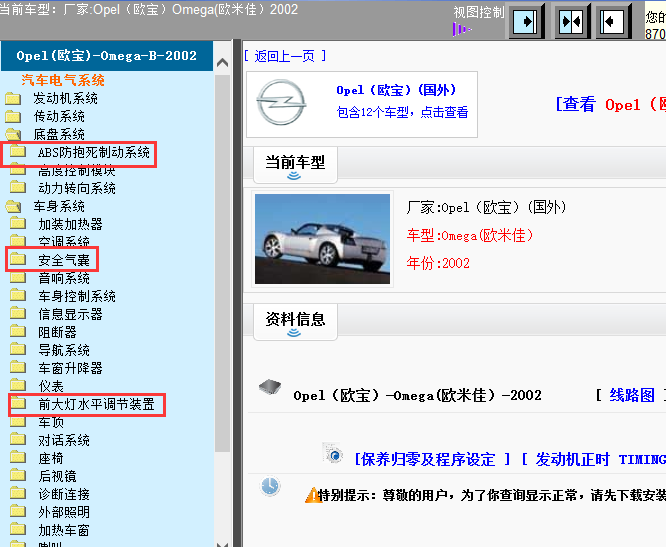Select 前大灯水平调节装置 tree item
This screenshot has height=547, width=666.
pos(96,404)
